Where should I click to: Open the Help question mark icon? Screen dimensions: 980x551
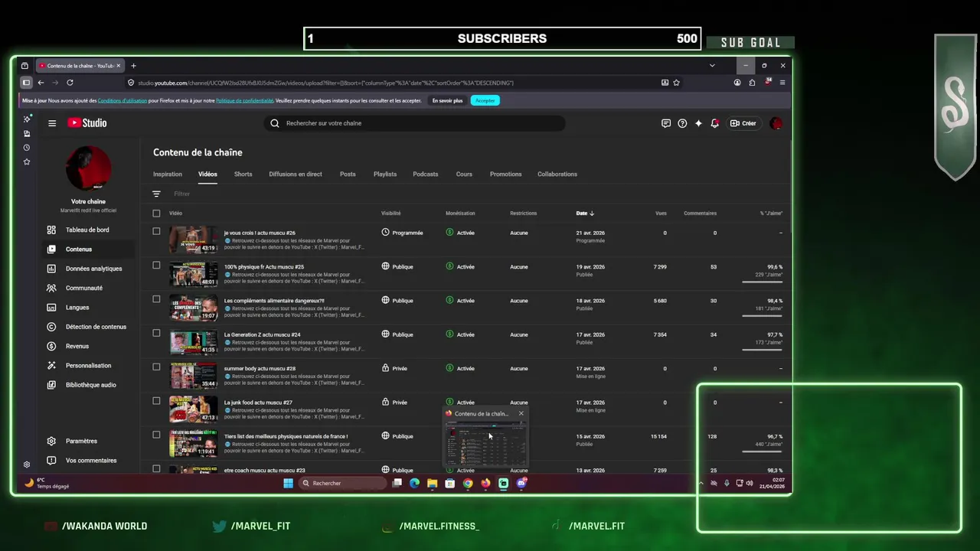tap(682, 123)
